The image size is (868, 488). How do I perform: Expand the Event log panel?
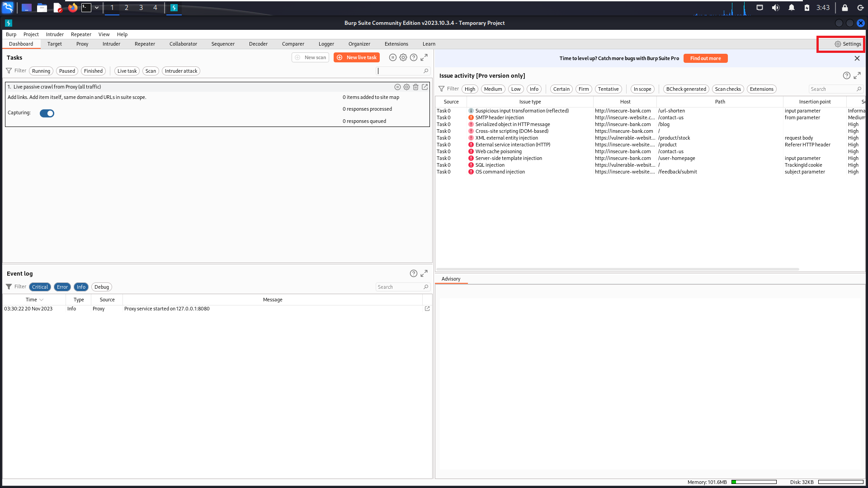[424, 273]
